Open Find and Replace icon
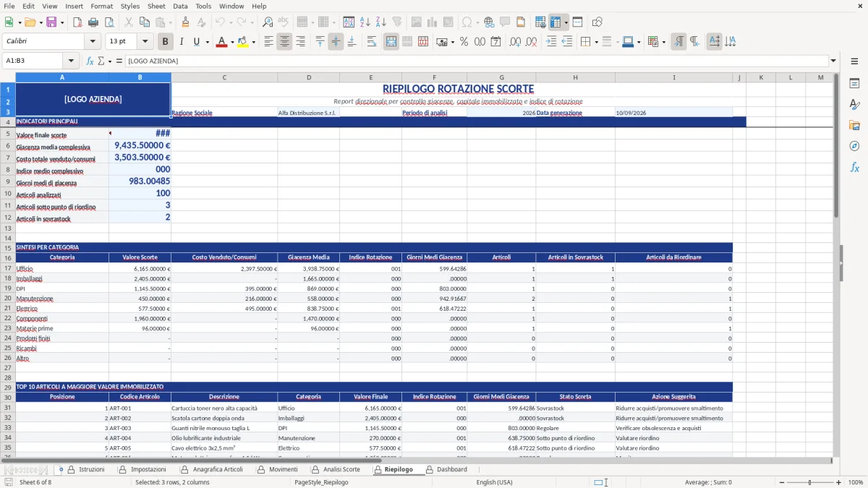 [268, 22]
